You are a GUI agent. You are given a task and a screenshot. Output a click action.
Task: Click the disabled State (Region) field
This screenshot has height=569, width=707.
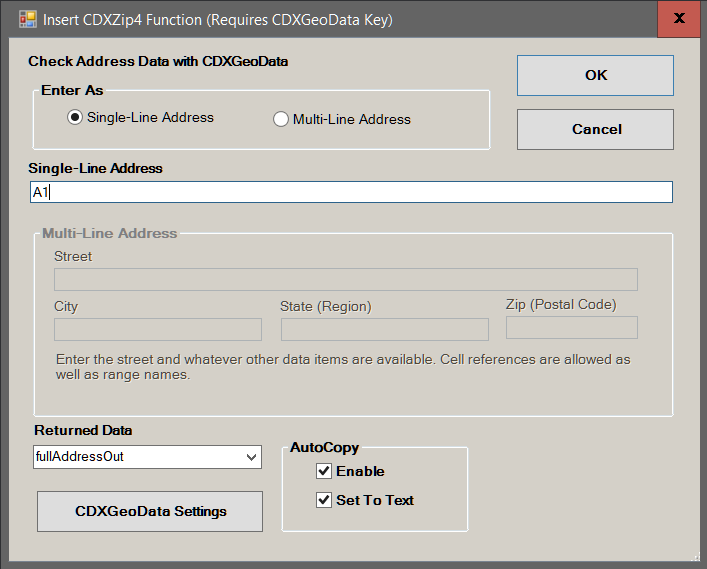[x=385, y=330]
